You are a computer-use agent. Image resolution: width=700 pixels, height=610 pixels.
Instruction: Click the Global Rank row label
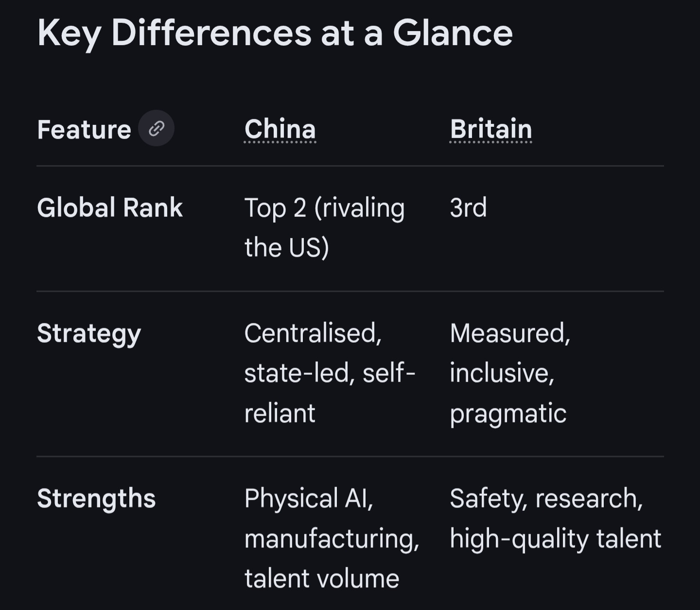pyautogui.click(x=110, y=208)
